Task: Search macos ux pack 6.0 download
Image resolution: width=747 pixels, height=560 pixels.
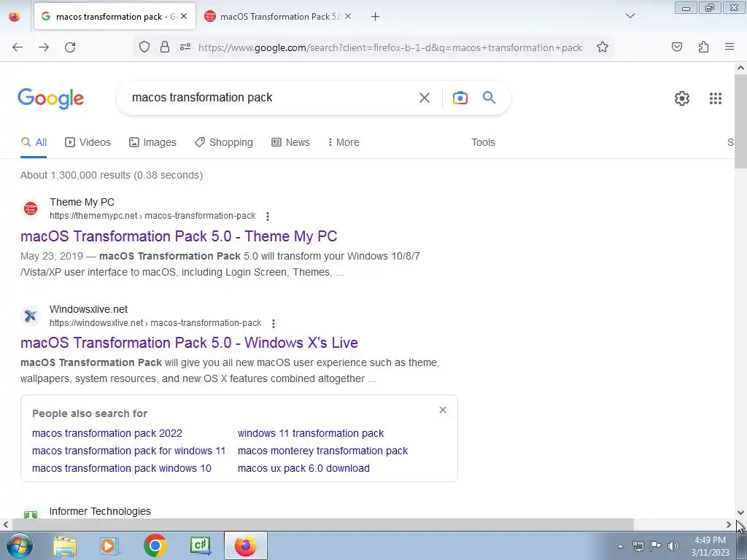Action: tap(303, 469)
